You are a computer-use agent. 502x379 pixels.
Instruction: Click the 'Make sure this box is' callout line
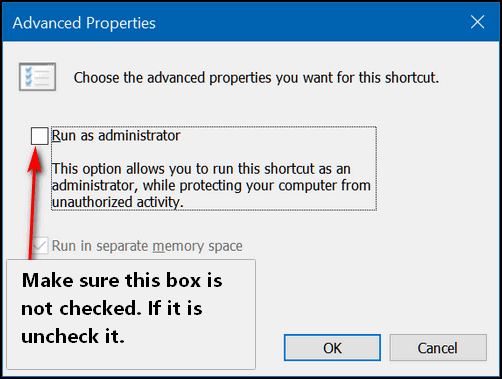click(122, 280)
